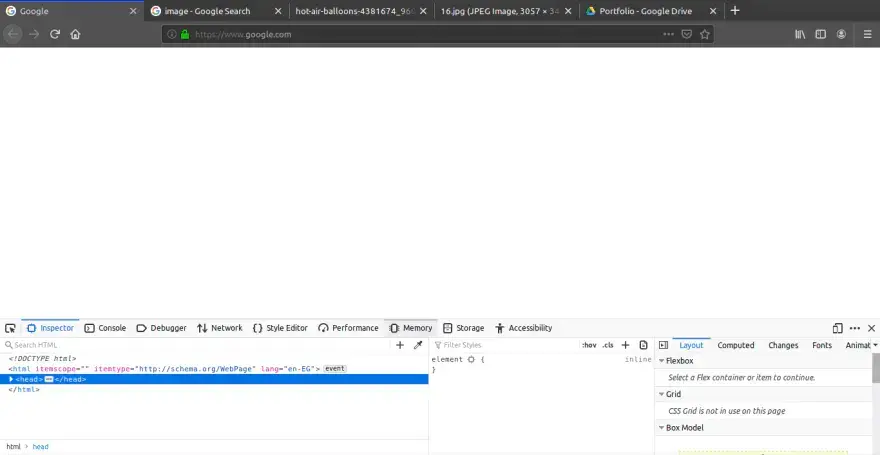Open DevTools more options ellipsis menu

855,328
